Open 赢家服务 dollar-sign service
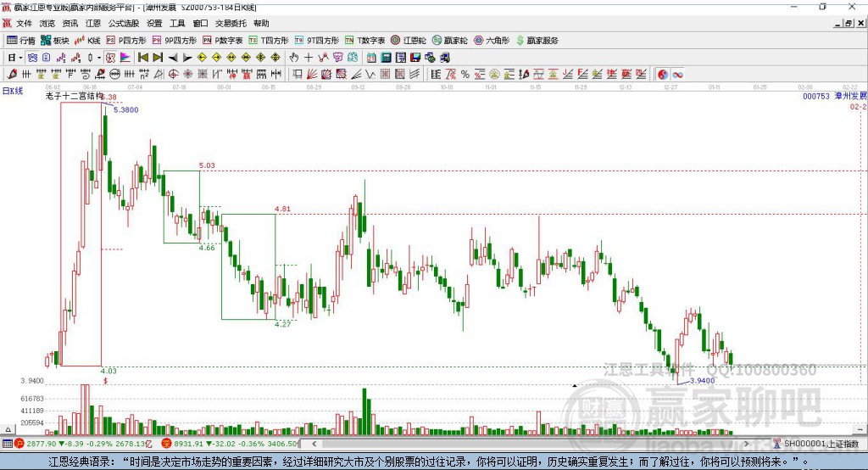 (537, 41)
